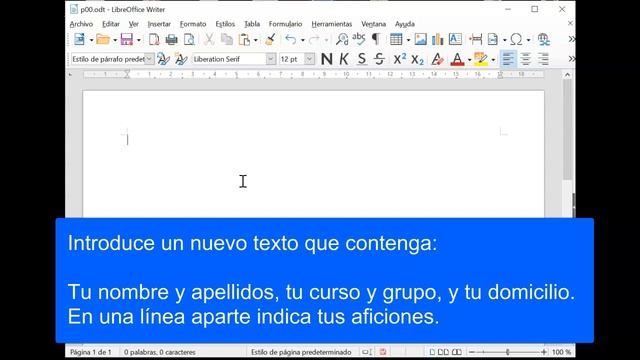This screenshot has height=360, width=640.
Task: Clear direct formatting
Action: tap(437, 59)
